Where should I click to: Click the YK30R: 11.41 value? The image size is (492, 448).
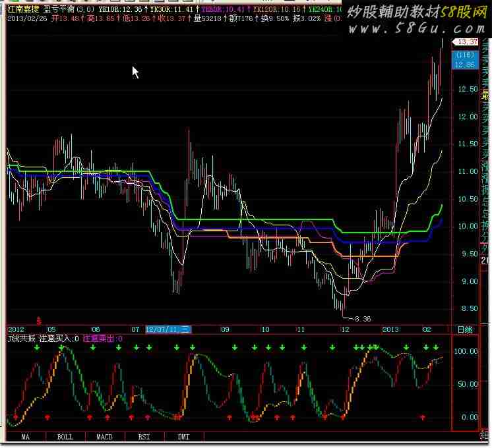pos(173,9)
